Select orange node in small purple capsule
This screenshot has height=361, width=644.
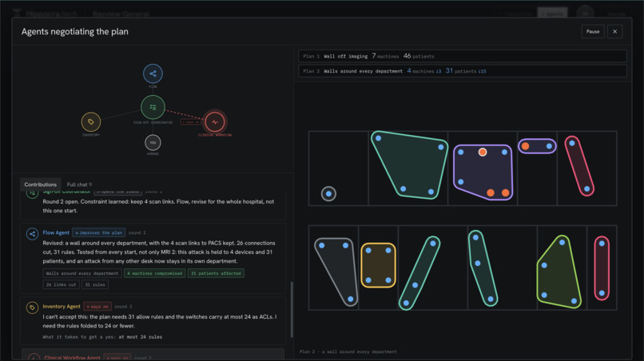(x=525, y=146)
